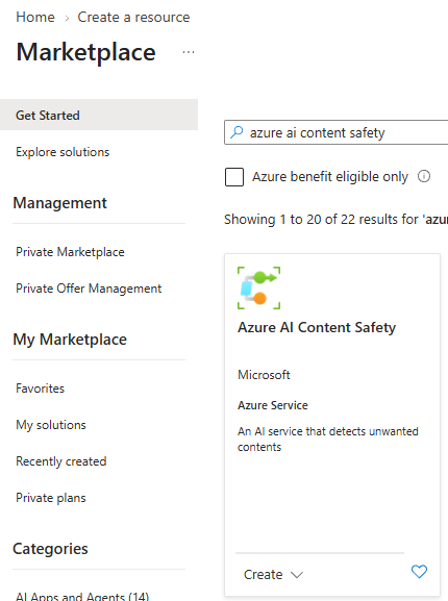448x601 pixels.
Task: Open the info icon beside Azure benefit eligible
Action: 424,176
